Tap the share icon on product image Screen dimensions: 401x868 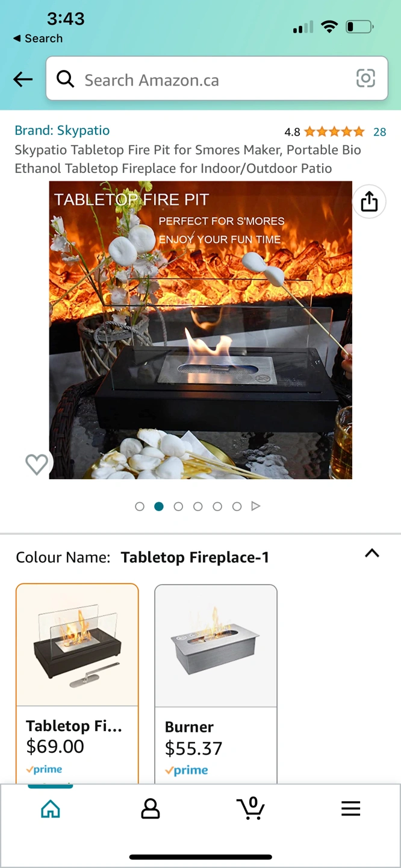[x=369, y=201]
